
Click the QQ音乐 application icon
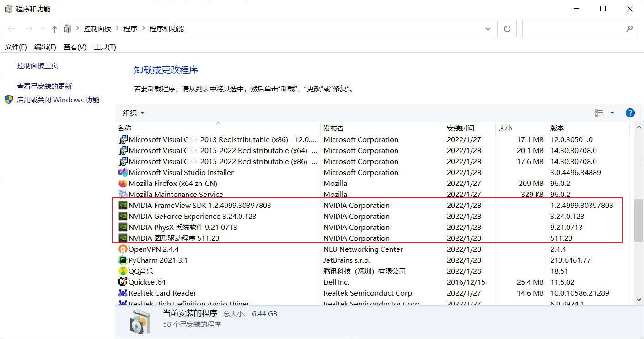123,271
